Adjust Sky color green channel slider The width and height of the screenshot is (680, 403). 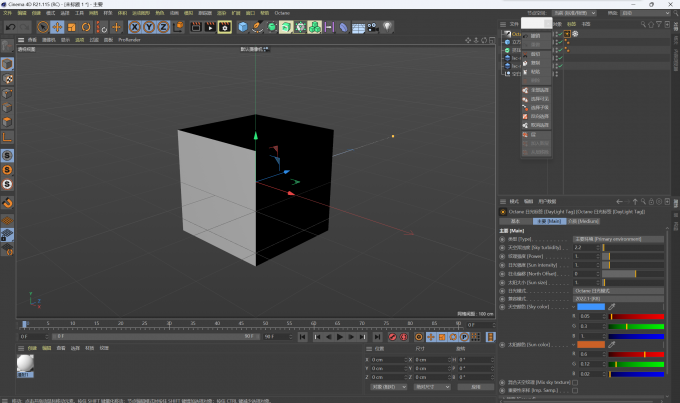pyautogui.click(x=636, y=326)
